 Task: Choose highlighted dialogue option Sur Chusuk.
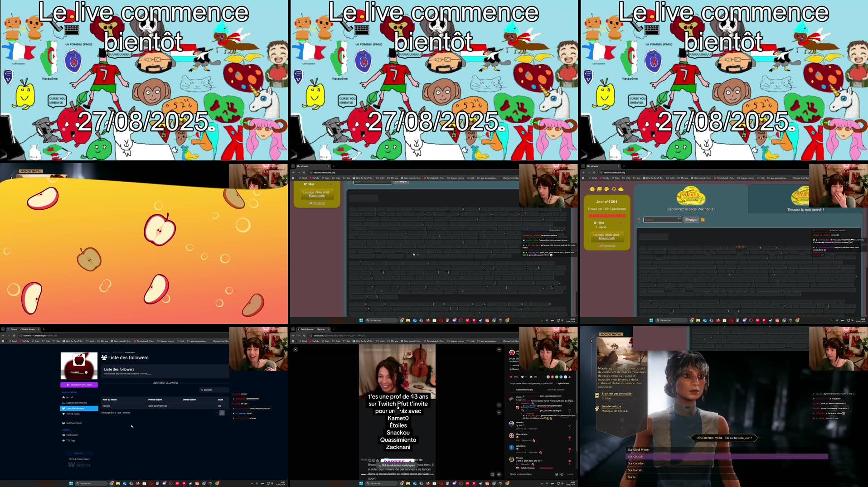point(727,457)
